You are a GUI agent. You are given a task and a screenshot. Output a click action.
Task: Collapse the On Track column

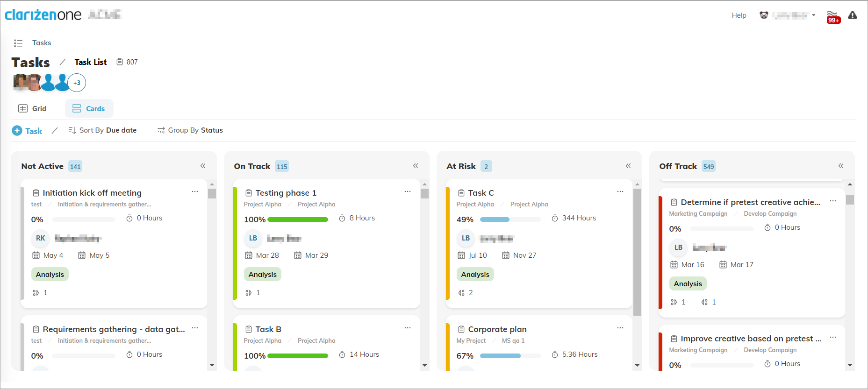tap(416, 166)
